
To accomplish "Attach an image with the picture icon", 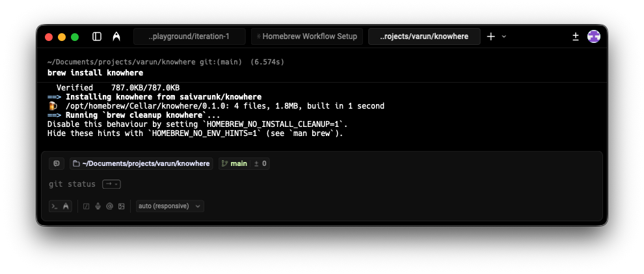I will (121, 206).
